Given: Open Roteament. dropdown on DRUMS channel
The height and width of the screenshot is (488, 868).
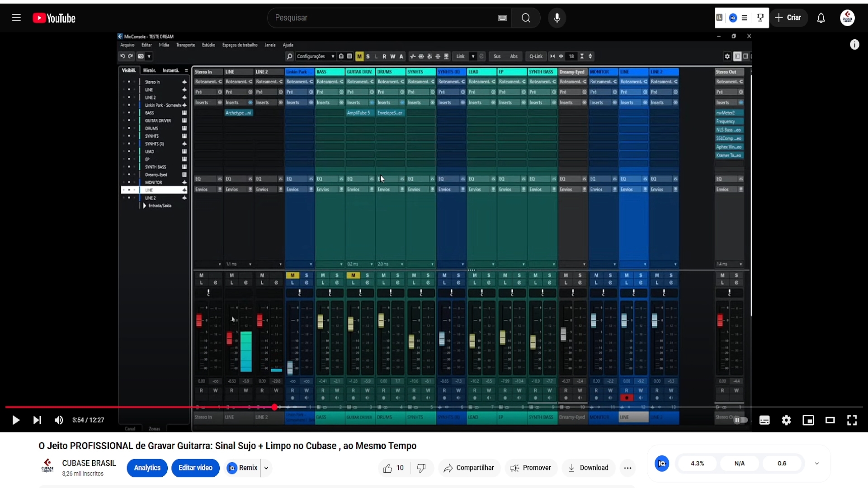Looking at the screenshot, I should [390, 82].
